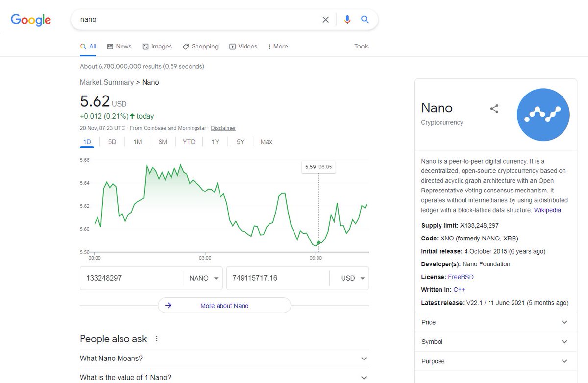Switch to the Images tab
The width and height of the screenshot is (588, 383).
(157, 46)
